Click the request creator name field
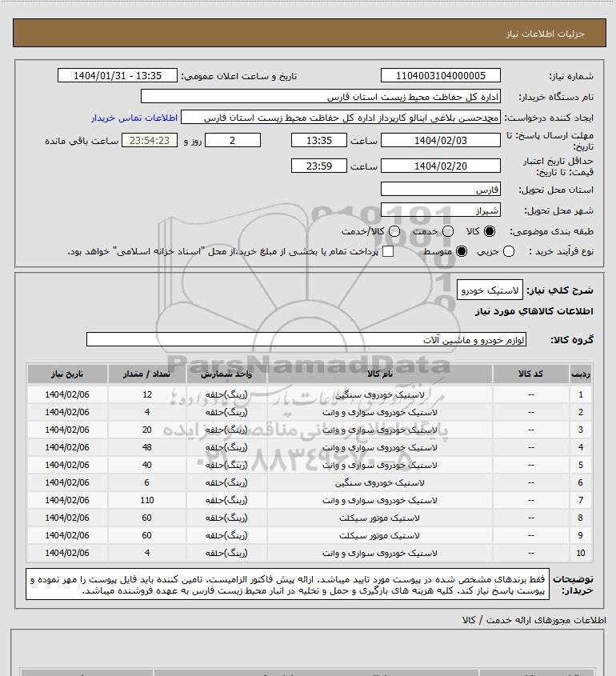 point(341,118)
